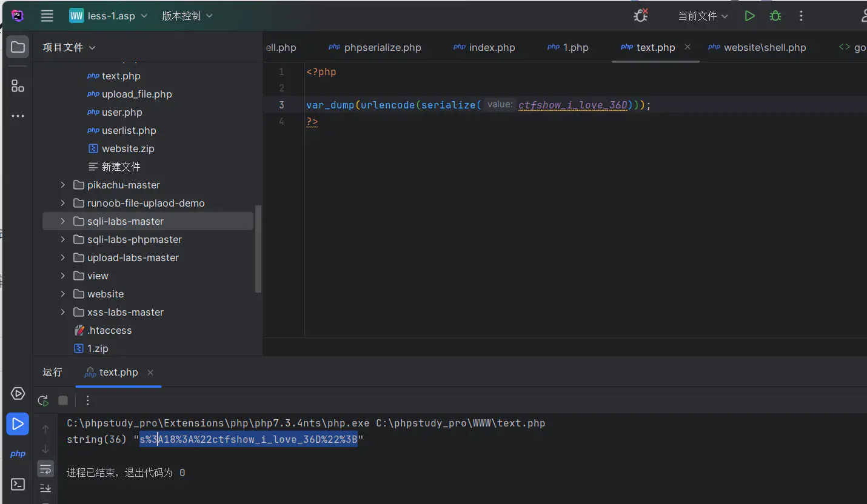Viewport: 867px width, 504px height.
Task: Click the ctfshow_i_love_36D constant in code
Action: click(x=573, y=105)
